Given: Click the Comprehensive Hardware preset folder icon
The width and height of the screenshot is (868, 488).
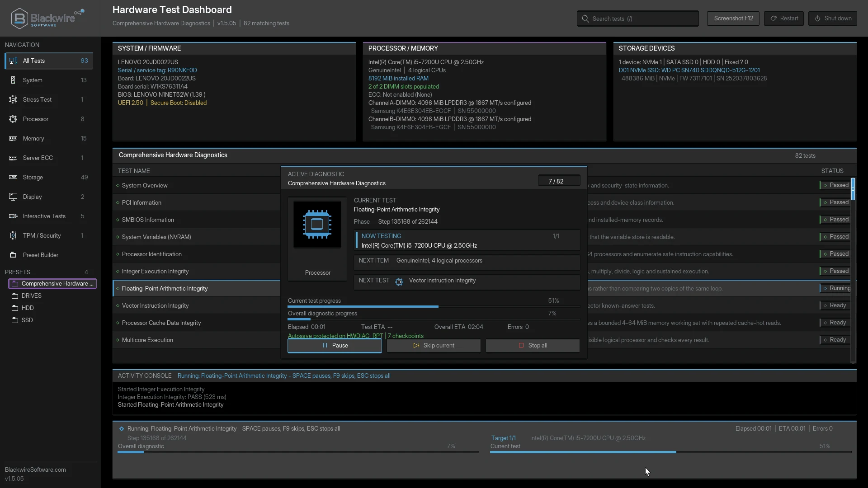Looking at the screenshot, I should click(15, 284).
